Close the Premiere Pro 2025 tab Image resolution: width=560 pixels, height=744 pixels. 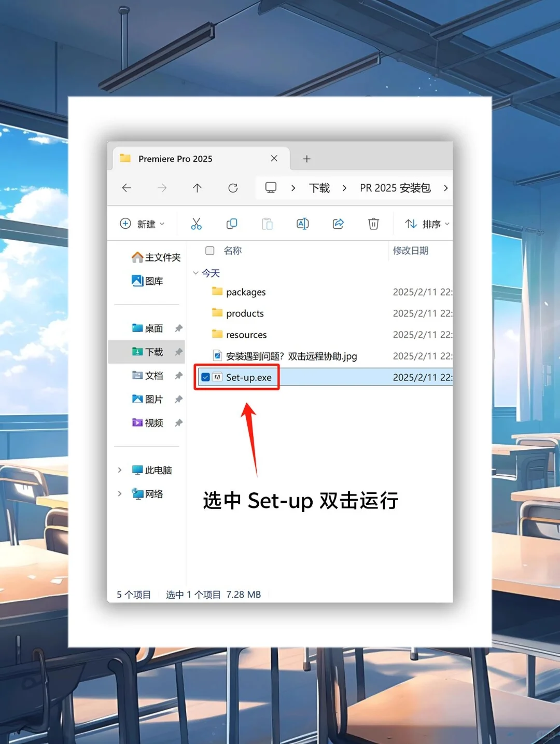274,158
